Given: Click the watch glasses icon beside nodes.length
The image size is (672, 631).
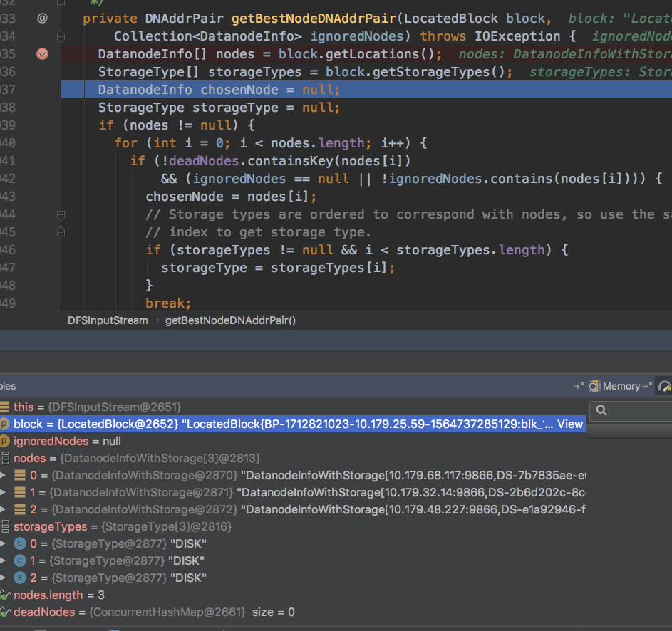Looking at the screenshot, I should tap(5, 595).
